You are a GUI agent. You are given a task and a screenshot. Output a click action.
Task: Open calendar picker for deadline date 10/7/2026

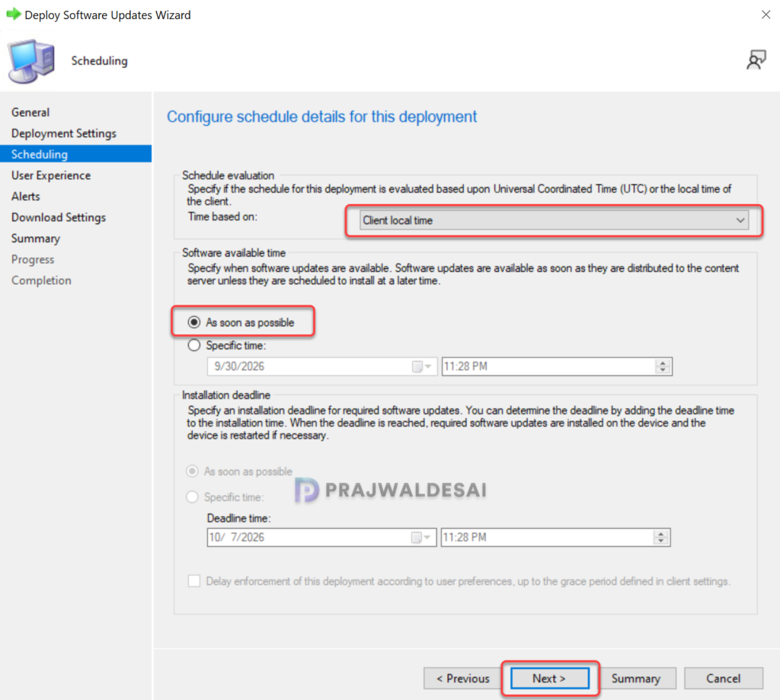pyautogui.click(x=420, y=537)
